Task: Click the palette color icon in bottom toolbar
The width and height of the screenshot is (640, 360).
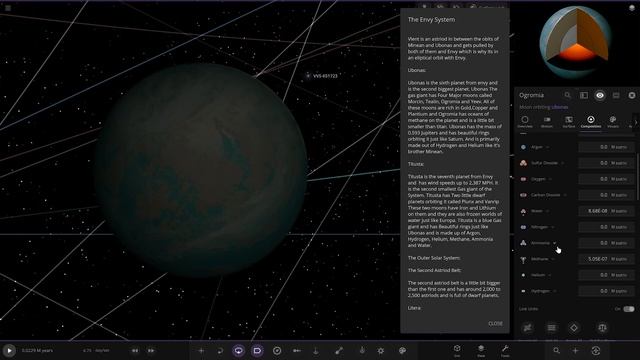Action: [x=402, y=351]
